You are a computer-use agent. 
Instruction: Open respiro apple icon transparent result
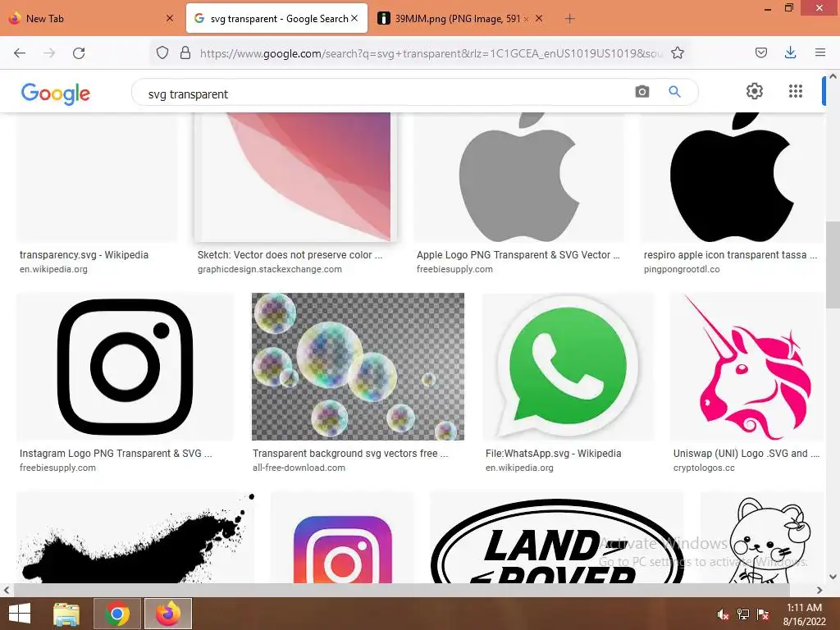coord(730,255)
